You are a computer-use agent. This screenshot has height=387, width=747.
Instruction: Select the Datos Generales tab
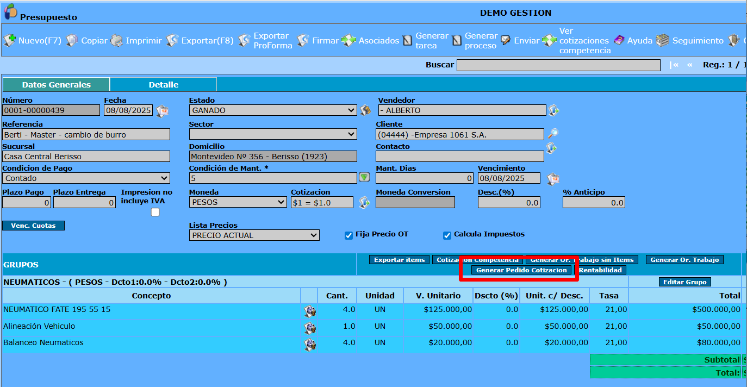pos(56,85)
